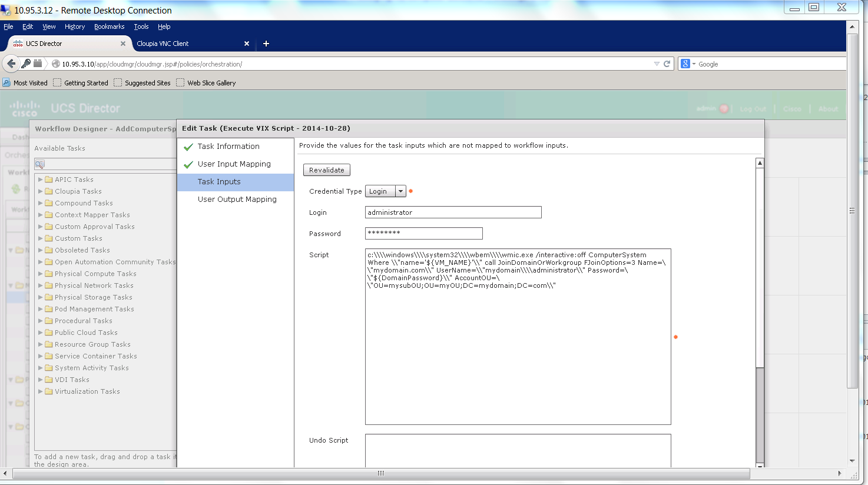The image size is (868, 485).
Task: Click the VDI Tasks folder icon
Action: coord(49,380)
